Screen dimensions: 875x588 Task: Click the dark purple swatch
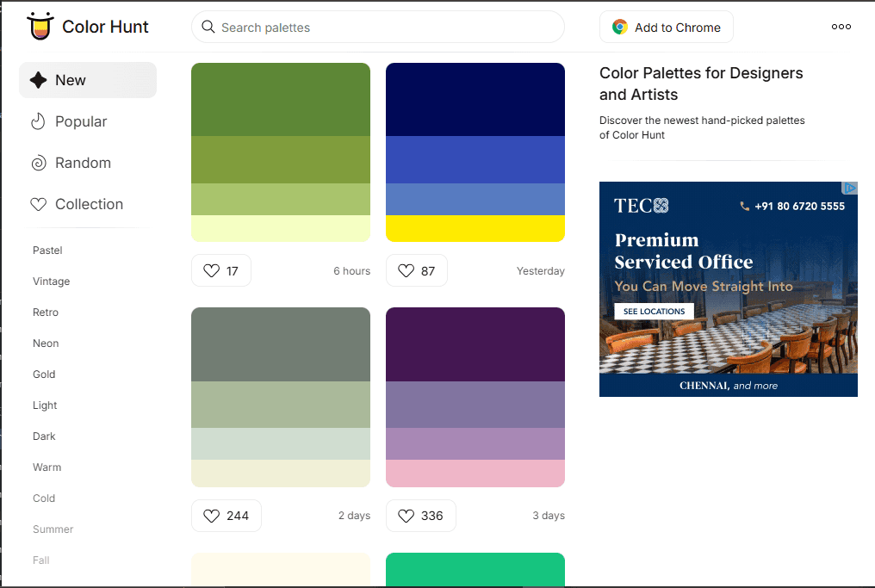(x=475, y=344)
